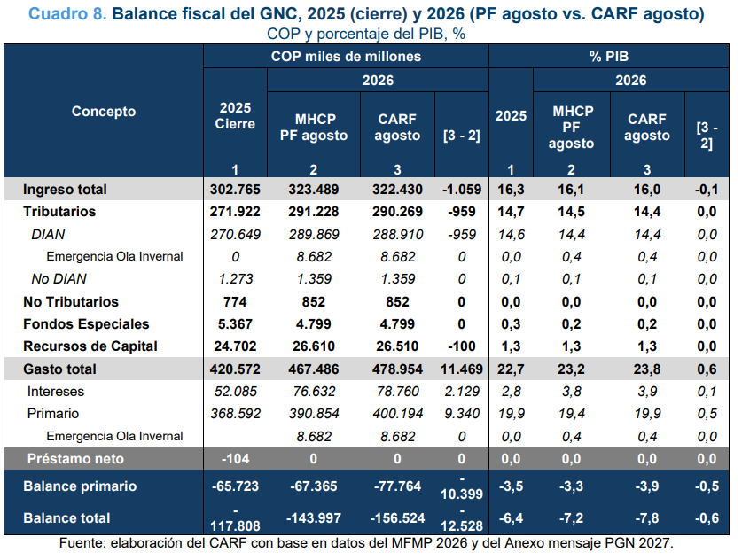Click the 'Fondos Especiales' row label
This screenshot has height=560, width=742.
pos(86,324)
